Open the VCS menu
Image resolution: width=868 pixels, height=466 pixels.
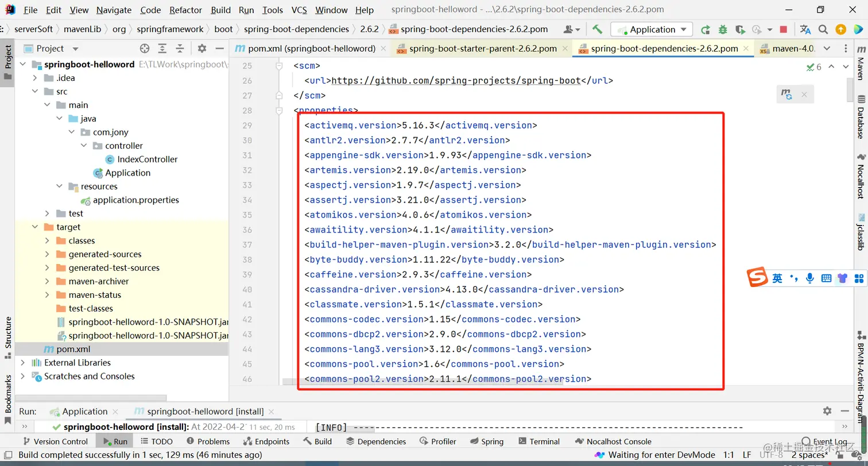click(x=299, y=10)
